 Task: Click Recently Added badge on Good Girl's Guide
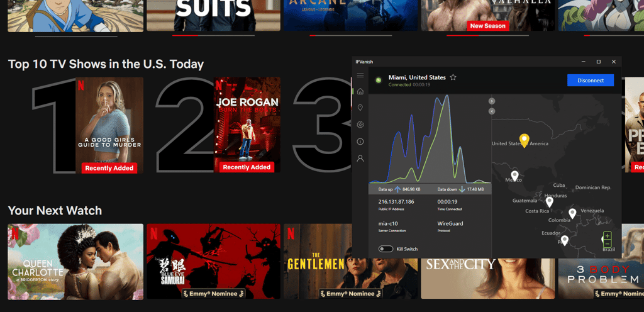click(x=109, y=168)
